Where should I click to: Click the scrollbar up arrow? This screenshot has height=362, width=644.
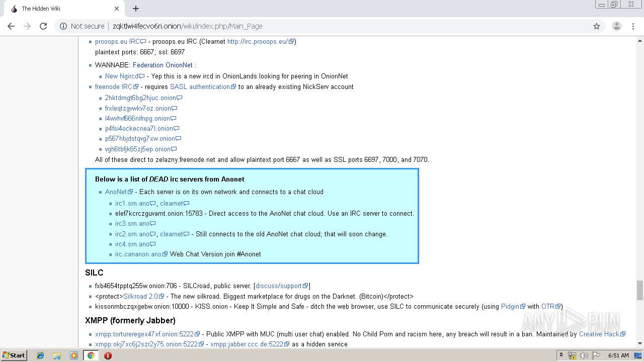point(640,40)
